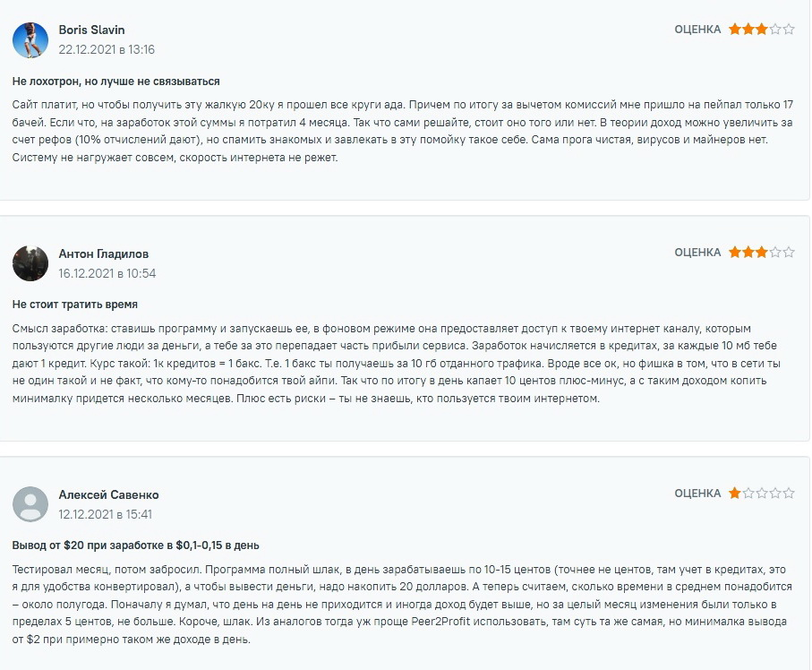This screenshot has height=670, width=812.
Task: Open the Алексей Савенко author name link
Action: tap(108, 494)
